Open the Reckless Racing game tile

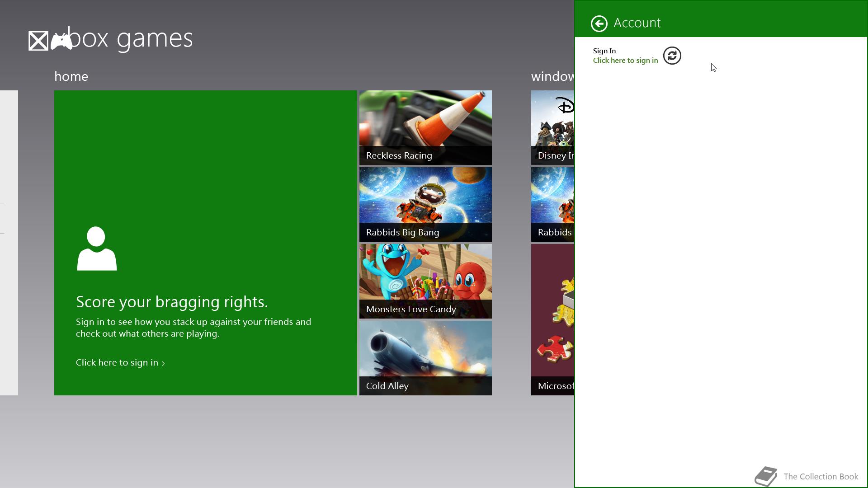(x=425, y=127)
